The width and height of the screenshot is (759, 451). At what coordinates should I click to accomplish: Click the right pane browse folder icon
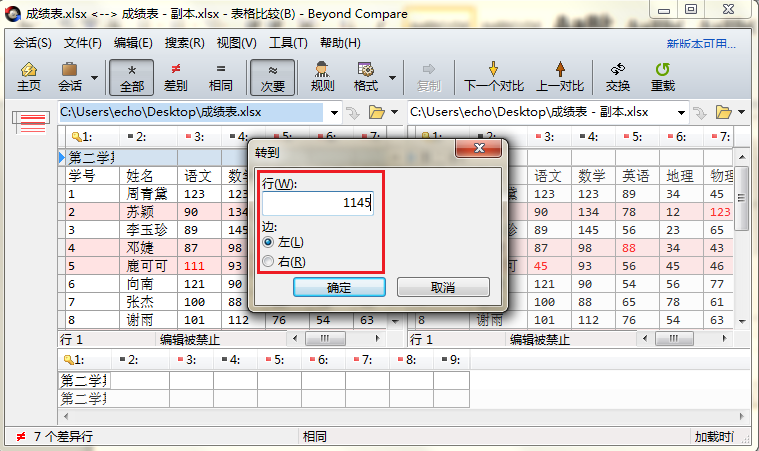(x=724, y=112)
